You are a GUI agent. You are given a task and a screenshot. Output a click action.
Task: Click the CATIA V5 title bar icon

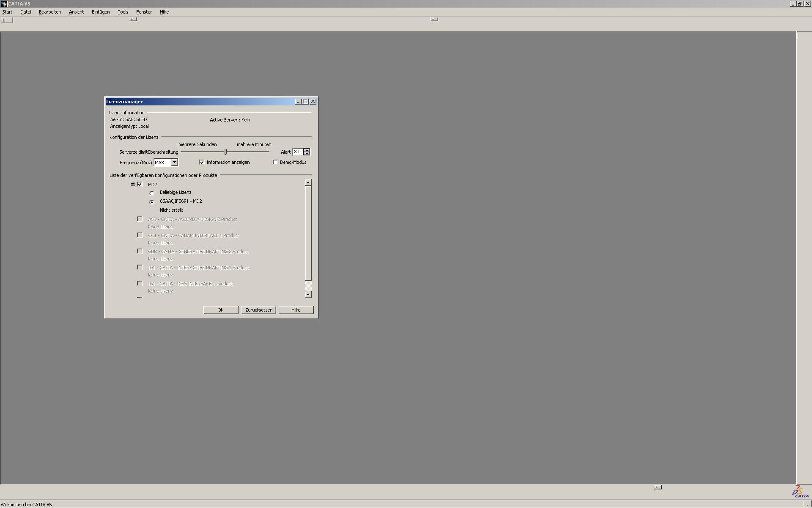[x=4, y=4]
